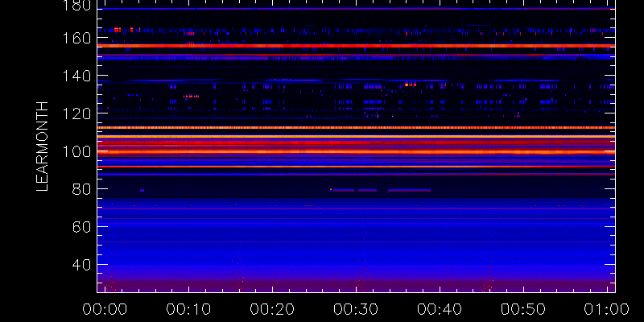Click the 120 frequency axis label
This screenshot has width=644, height=322.
click(76, 114)
